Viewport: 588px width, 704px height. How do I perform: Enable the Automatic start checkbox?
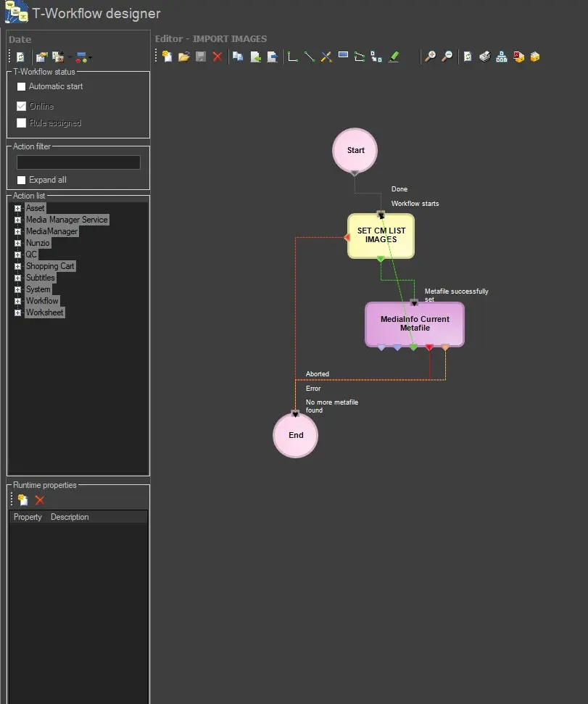[22, 86]
